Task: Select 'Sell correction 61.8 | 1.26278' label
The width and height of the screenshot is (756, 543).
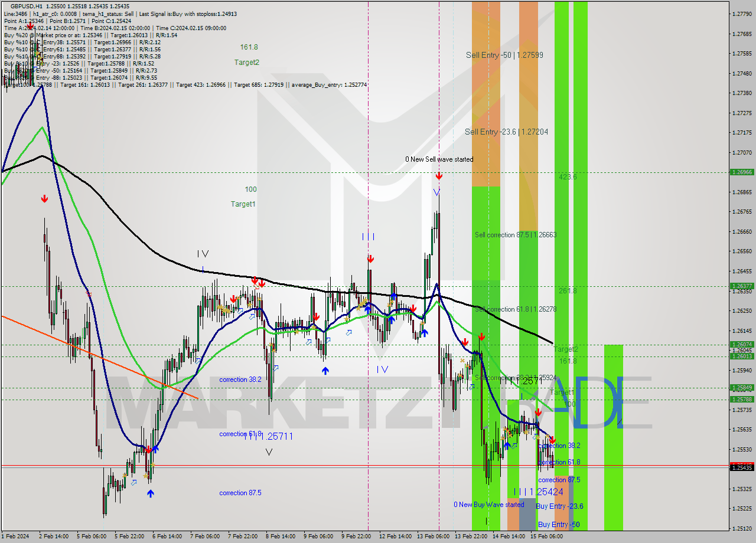Action: coord(516,309)
